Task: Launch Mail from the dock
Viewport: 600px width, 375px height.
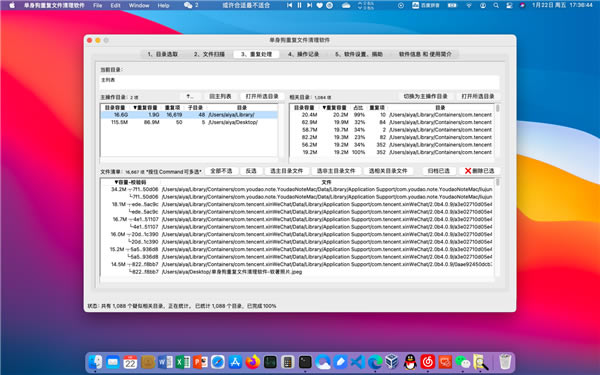Action: click(x=113, y=362)
